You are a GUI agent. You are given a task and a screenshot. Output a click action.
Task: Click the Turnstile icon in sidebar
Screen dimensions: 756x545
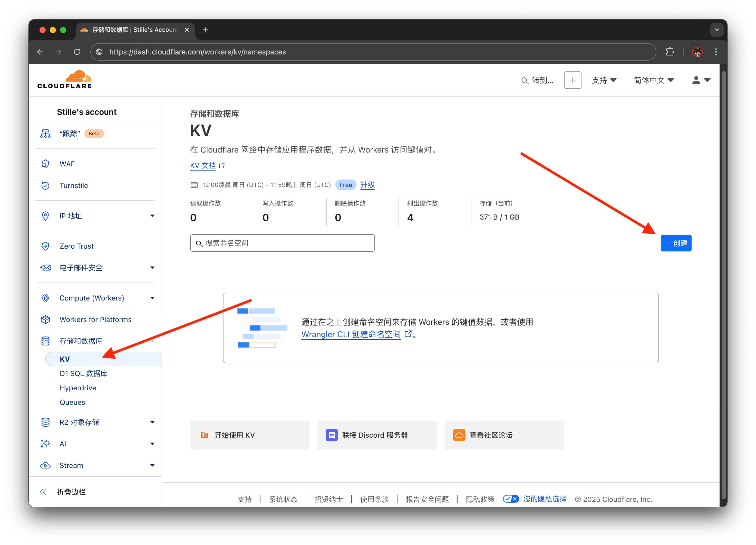45,185
